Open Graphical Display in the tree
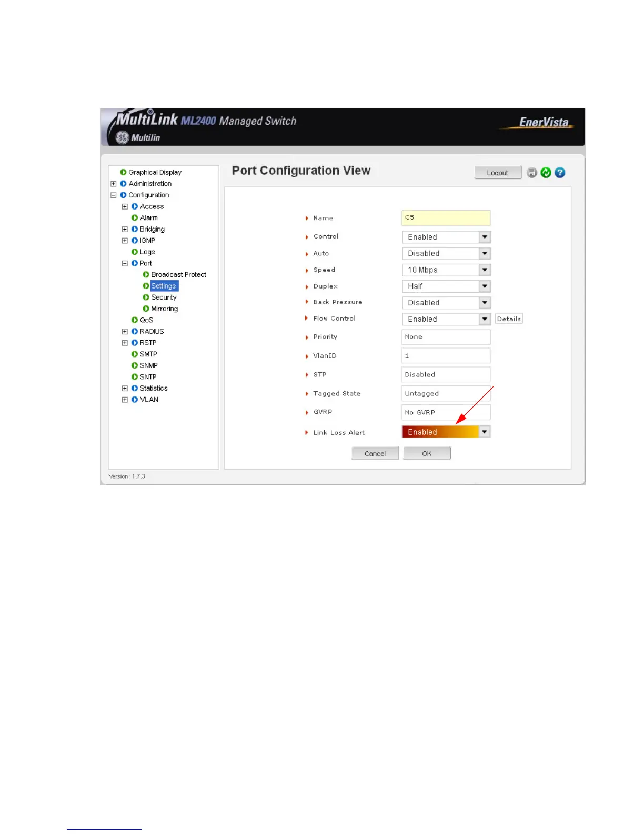This screenshot has width=644, height=834. click(155, 172)
